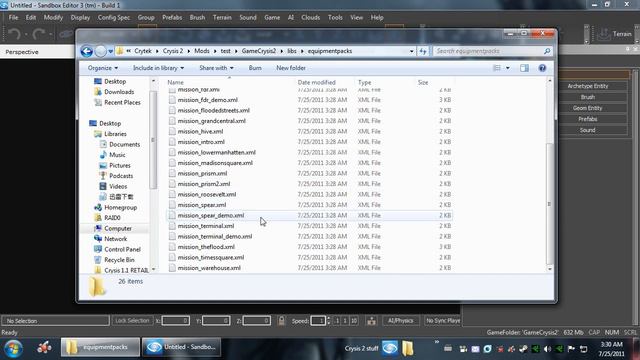Select Downloads in the Favorites list
Viewport: 640px width, 360px height.
click(119, 92)
